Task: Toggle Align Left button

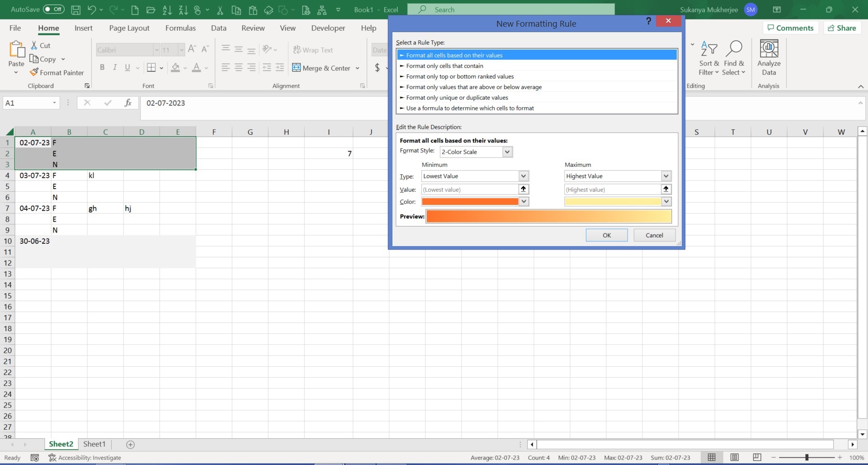Action: pos(226,67)
